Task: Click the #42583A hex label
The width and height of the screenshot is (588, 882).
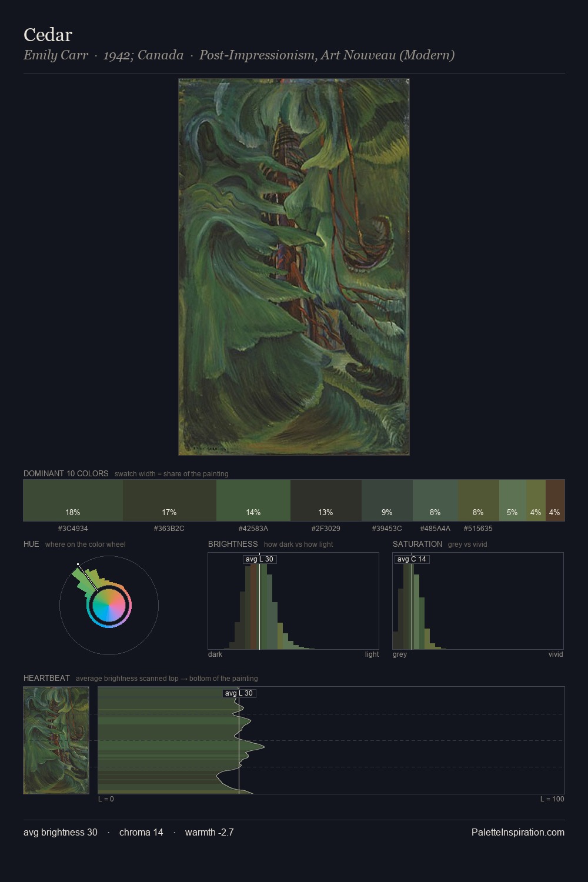Action: (x=253, y=529)
